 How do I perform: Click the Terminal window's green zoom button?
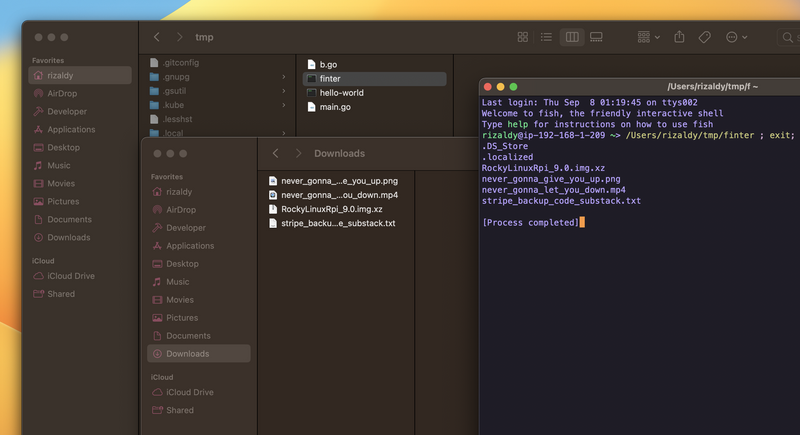pyautogui.click(x=513, y=87)
